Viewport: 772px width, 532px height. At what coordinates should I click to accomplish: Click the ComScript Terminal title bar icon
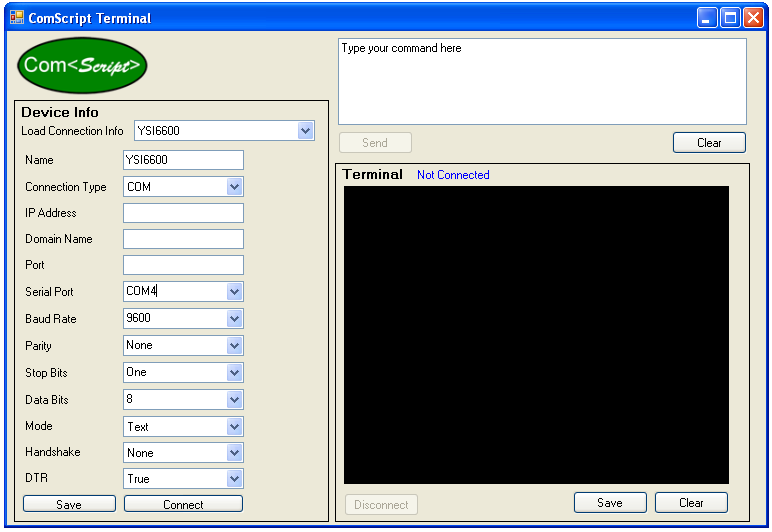tap(16, 17)
